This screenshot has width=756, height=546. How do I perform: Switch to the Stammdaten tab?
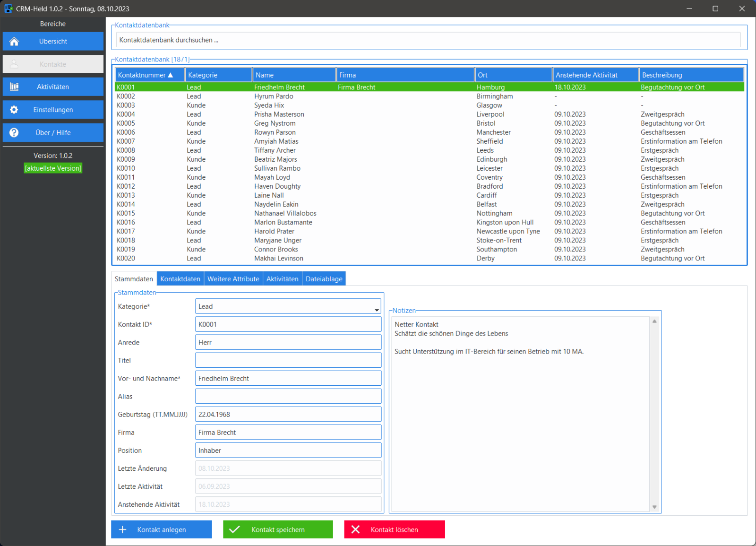134,279
